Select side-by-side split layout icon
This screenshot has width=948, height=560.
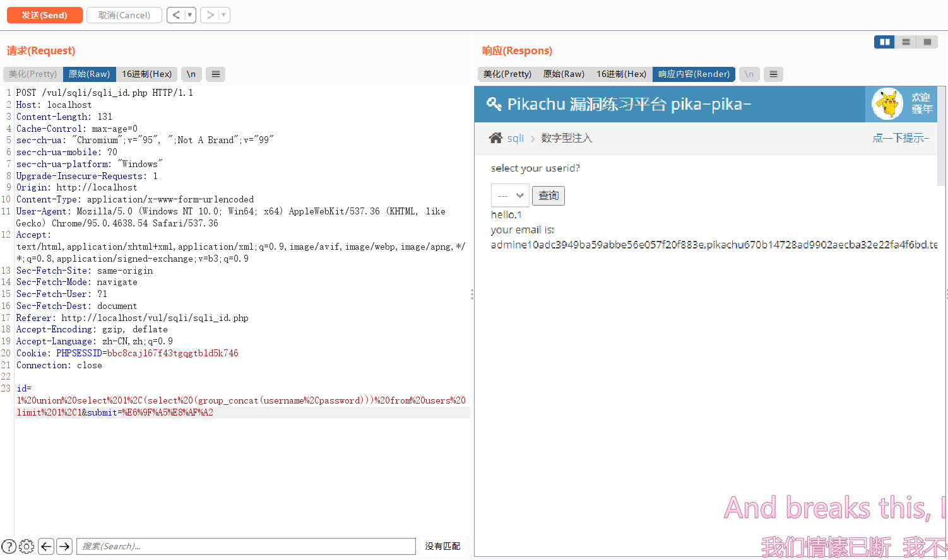pyautogui.click(x=884, y=42)
